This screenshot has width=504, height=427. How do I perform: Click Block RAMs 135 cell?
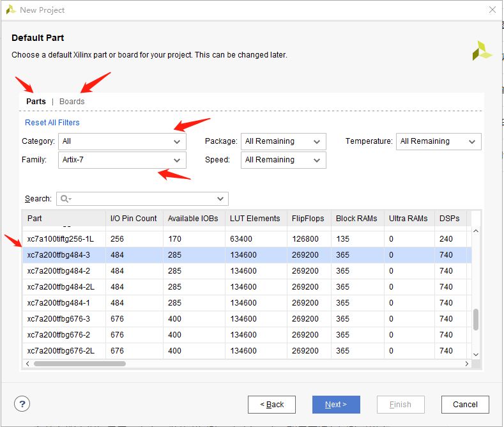pyautogui.click(x=342, y=239)
